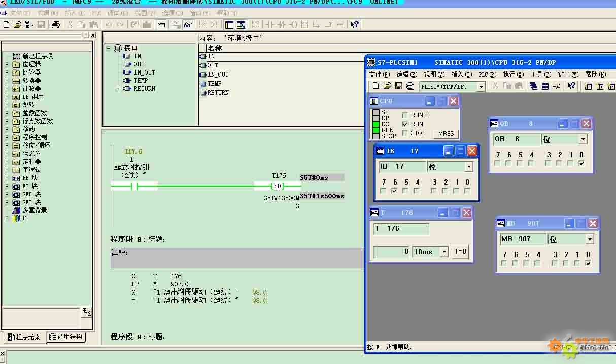Screen dimensions: 616x364
Task: Click the help pointer icon in PLCSIM toolbar
Action: (x=571, y=86)
